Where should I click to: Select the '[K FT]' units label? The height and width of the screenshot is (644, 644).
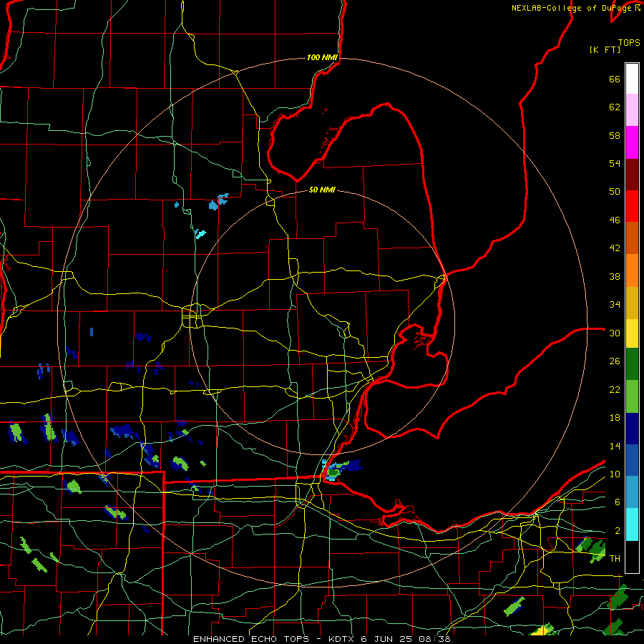click(605, 49)
